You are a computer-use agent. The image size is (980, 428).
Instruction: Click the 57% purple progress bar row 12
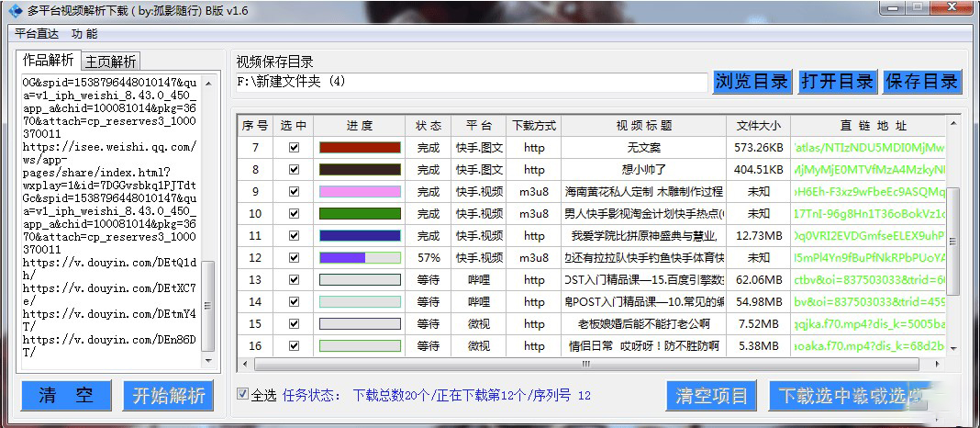[x=360, y=257]
